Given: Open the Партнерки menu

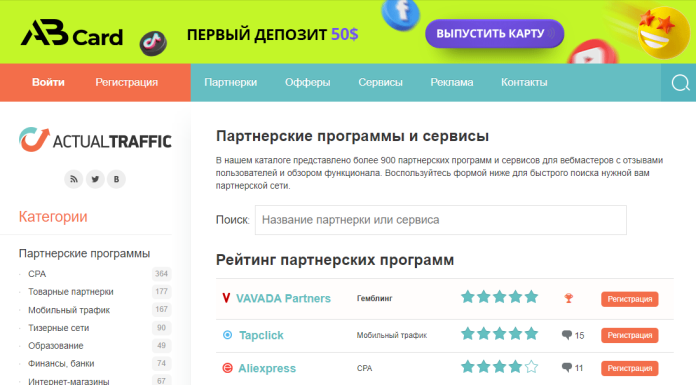Looking at the screenshot, I should point(230,82).
